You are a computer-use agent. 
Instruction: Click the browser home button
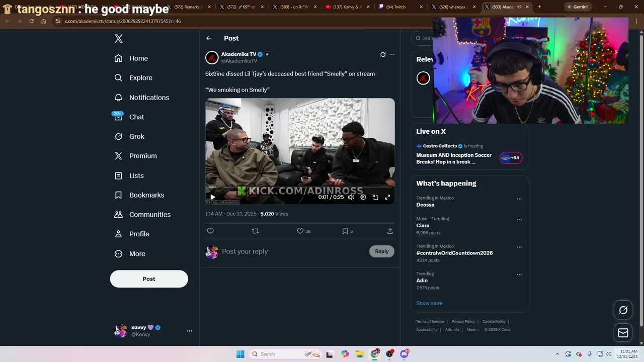click(43, 21)
